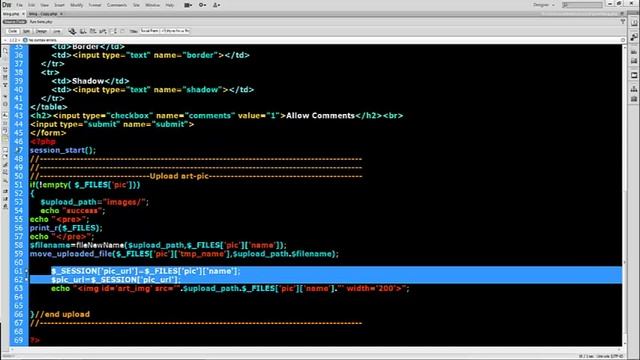
Task: Click the Collapse Full Tag icon
Action: [5, 70]
